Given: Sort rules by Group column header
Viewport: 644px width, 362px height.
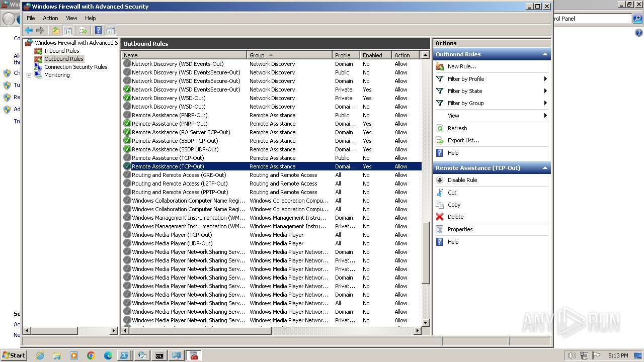Looking at the screenshot, I should point(289,55).
